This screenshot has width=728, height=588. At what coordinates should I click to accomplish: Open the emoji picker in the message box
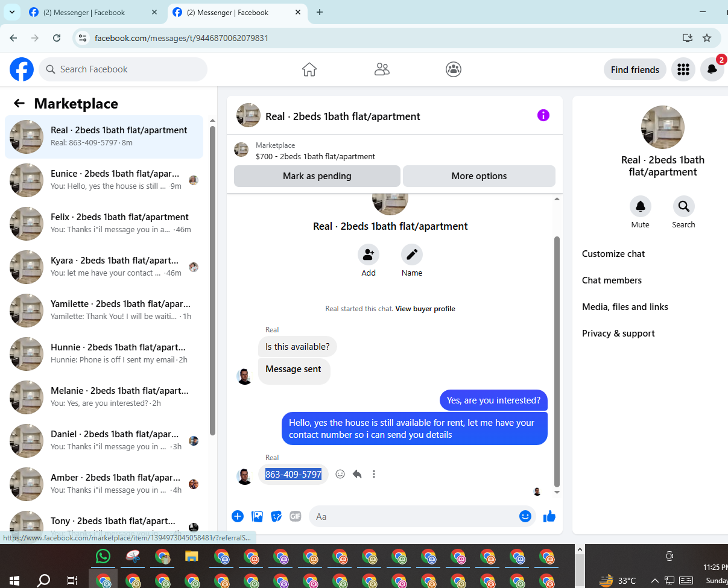tap(525, 516)
